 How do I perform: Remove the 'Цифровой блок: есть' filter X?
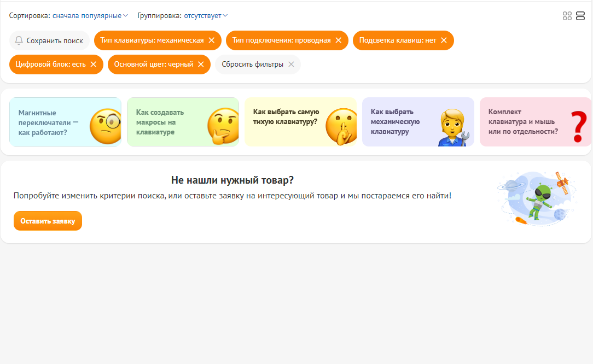(94, 64)
